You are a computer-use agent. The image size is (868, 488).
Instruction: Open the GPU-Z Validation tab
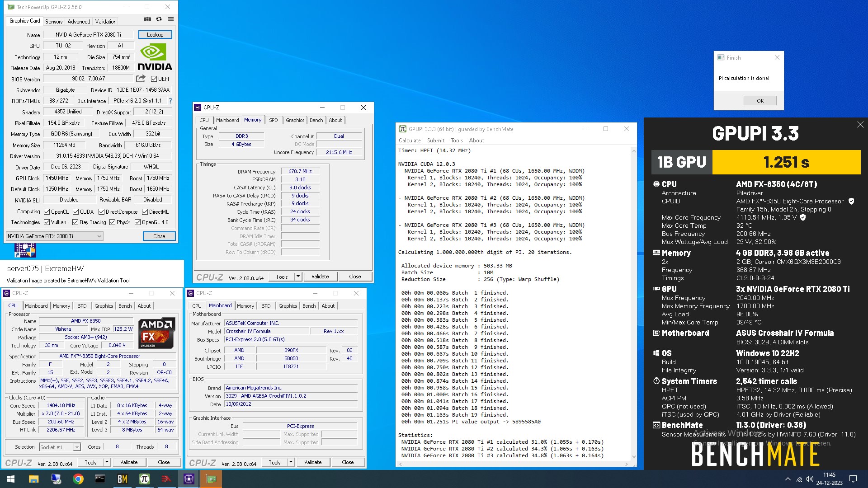106,21
